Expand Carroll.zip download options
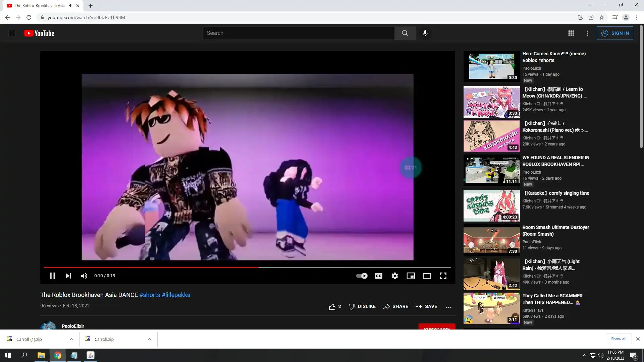This screenshot has width=644, height=362. pyautogui.click(x=150, y=339)
